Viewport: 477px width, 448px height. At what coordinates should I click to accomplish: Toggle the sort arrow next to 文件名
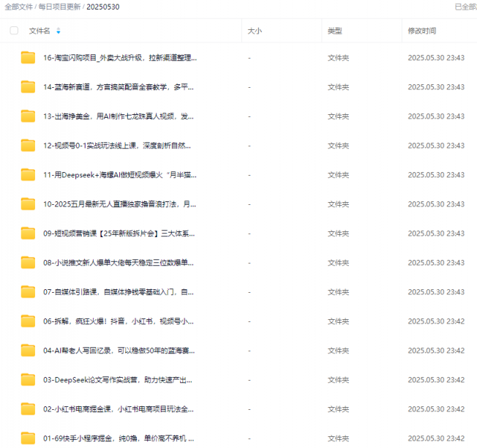click(59, 31)
